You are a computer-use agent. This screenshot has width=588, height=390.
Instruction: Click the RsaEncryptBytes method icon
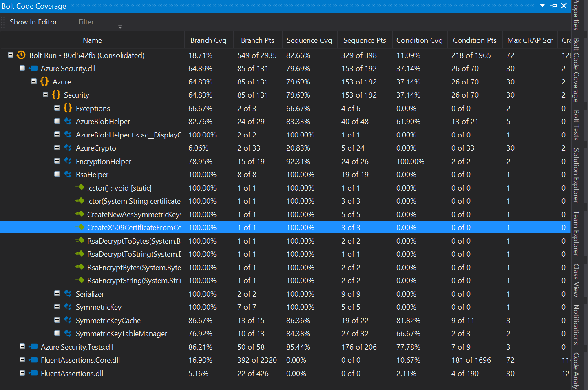[80, 267]
